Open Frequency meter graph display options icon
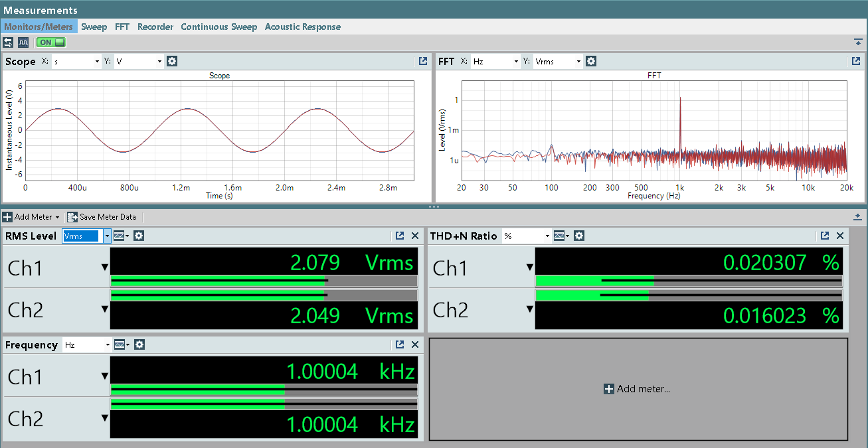 121,344
